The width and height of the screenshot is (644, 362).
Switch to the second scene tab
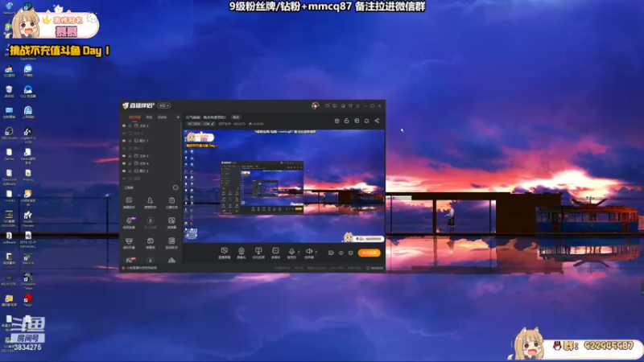[149, 117]
